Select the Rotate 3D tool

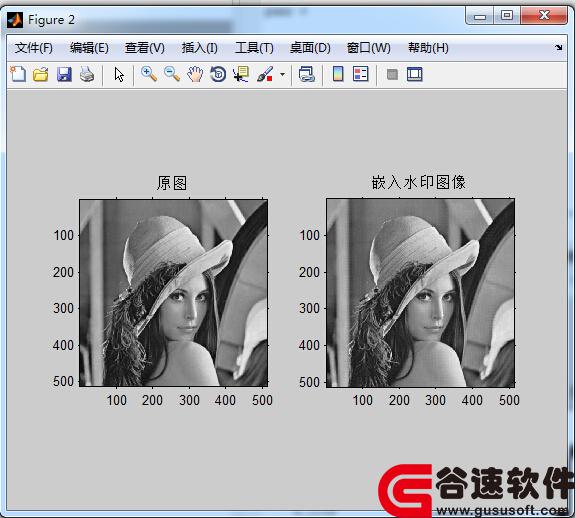click(x=218, y=74)
